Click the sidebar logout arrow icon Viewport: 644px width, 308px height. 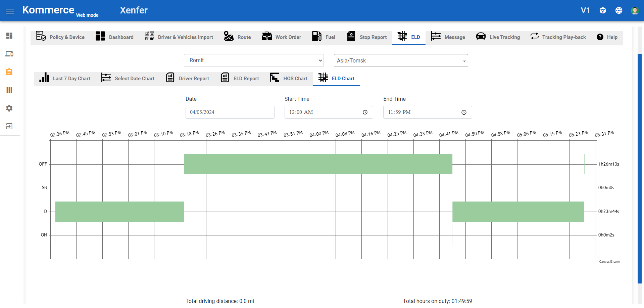[9, 126]
